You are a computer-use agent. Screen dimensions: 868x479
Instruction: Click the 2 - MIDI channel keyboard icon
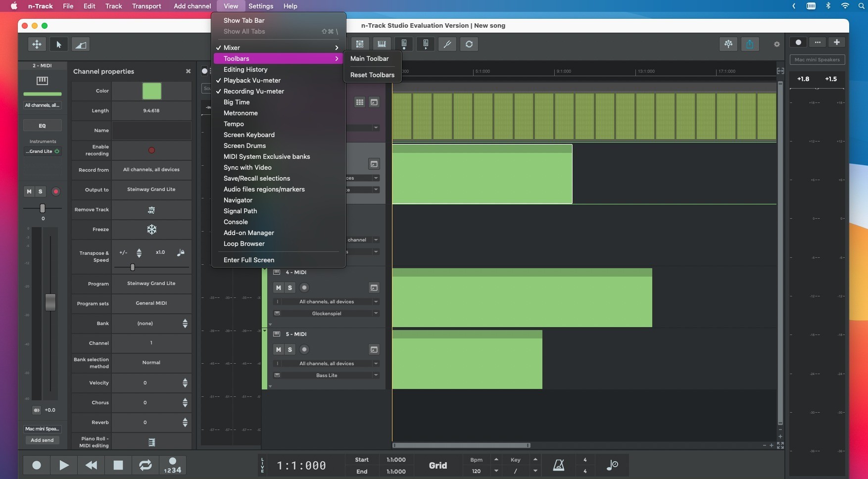42,80
